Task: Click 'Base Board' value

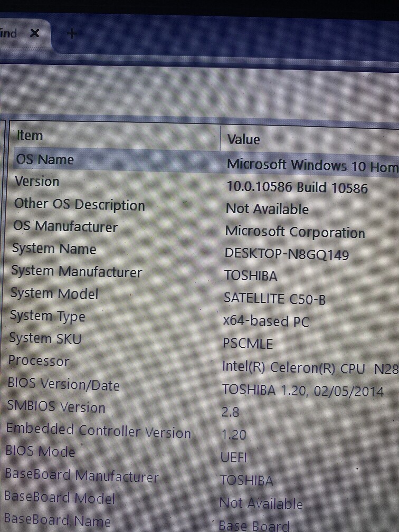Action: coord(254,526)
